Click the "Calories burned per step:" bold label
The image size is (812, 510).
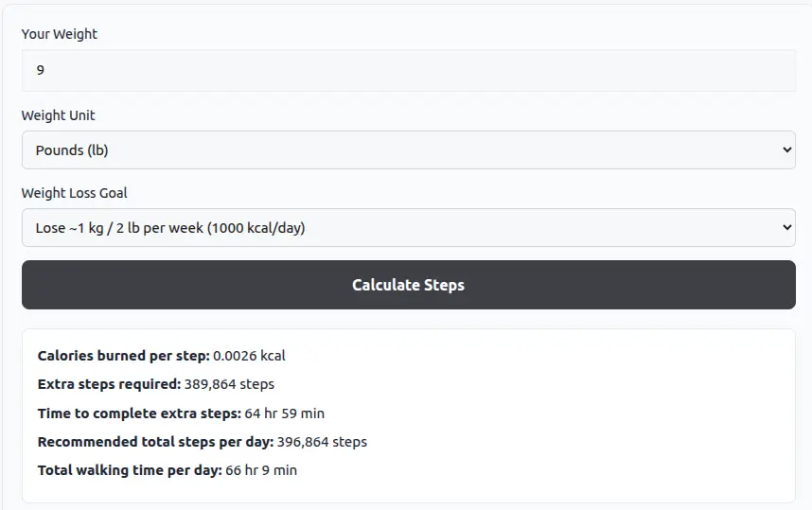(x=123, y=356)
